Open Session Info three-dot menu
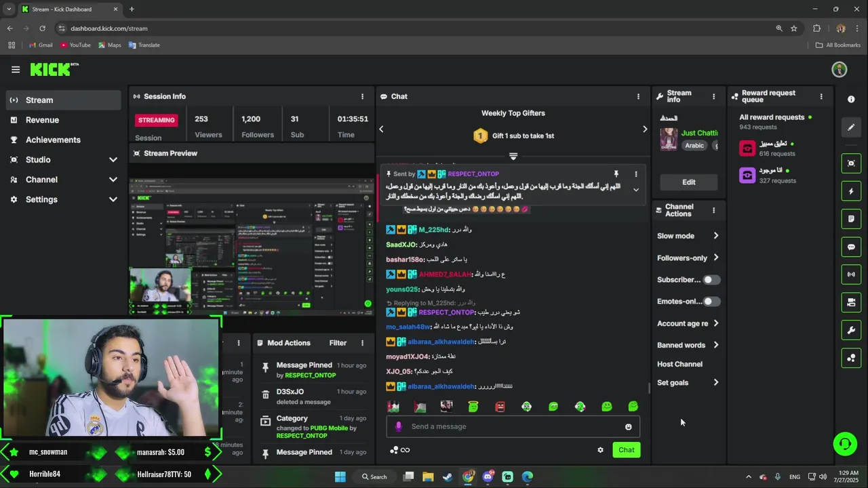The image size is (868, 488). 362,96
